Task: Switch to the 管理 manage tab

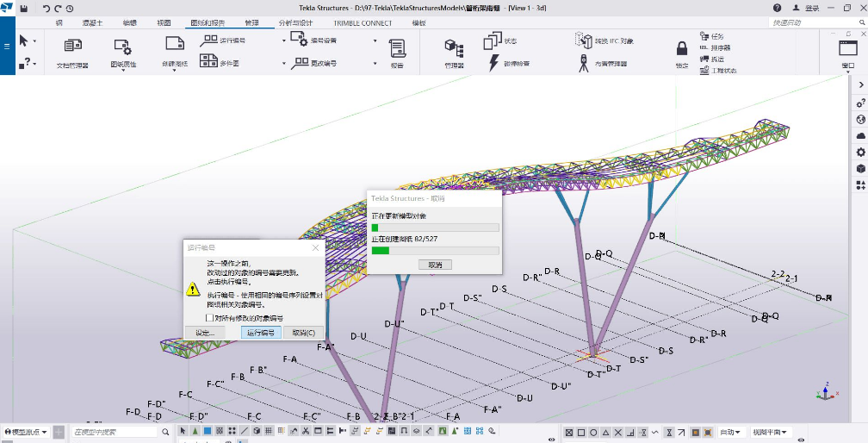Action: coord(251,22)
